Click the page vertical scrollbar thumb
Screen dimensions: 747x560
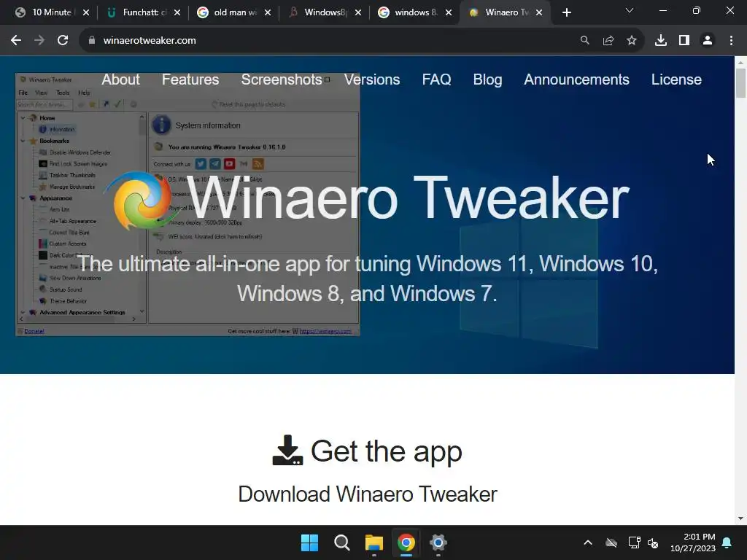(x=740, y=83)
